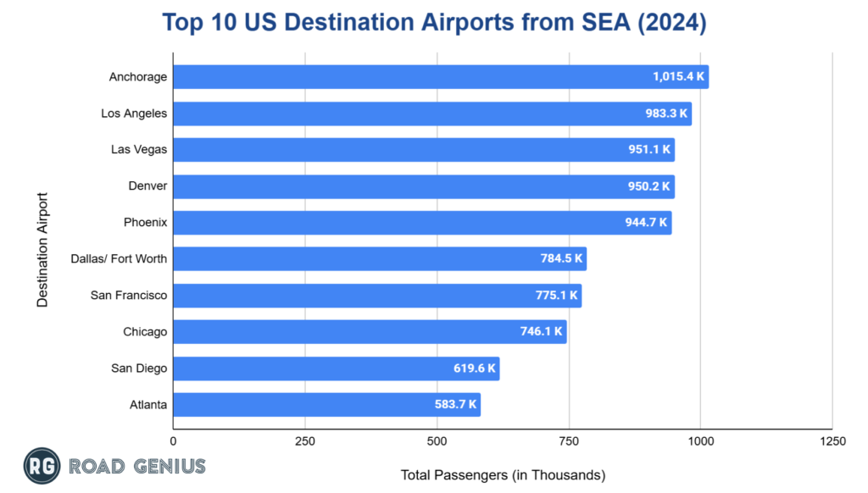Click the chart title text
Image resolution: width=868 pixels, height=493 pixels.
tap(434, 23)
